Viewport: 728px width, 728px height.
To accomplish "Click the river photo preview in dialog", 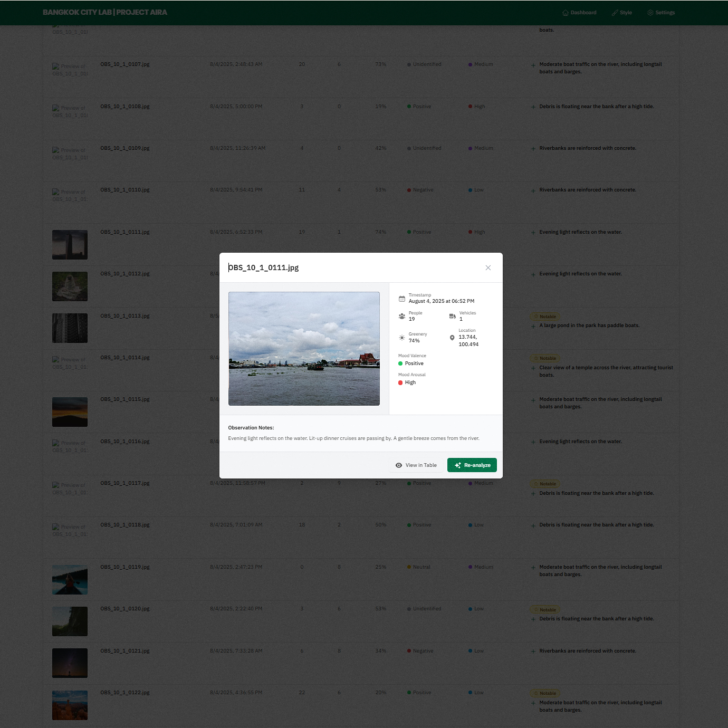I will (304, 349).
